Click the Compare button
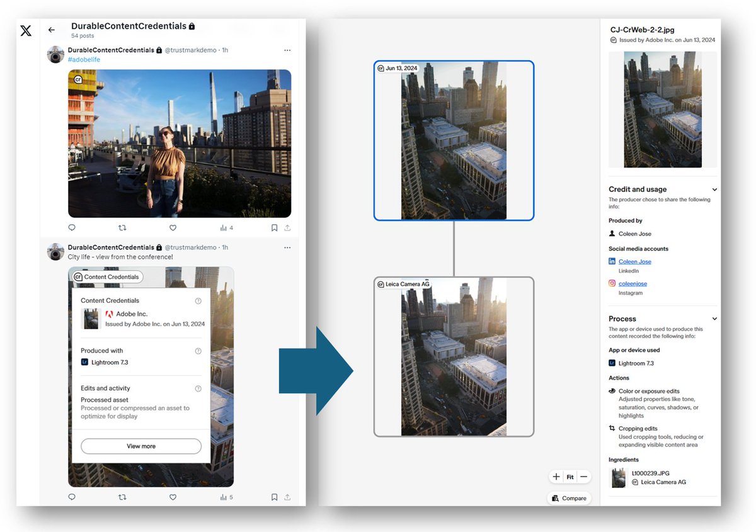 pos(569,498)
